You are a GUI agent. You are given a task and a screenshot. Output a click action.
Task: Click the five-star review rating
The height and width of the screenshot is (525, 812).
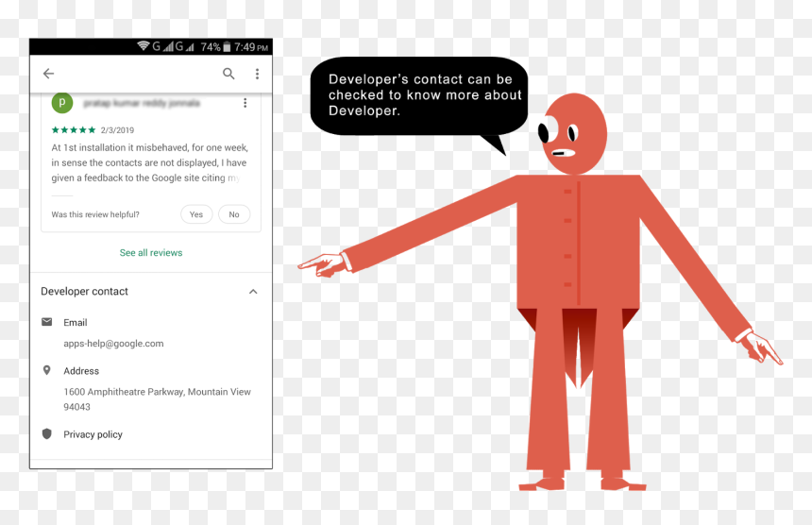pyautogui.click(x=74, y=130)
